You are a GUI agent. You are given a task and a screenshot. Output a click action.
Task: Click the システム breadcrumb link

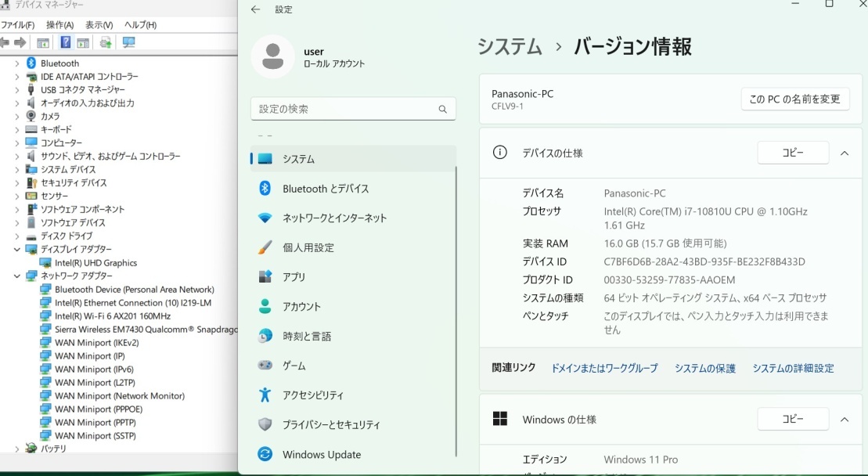(510, 46)
